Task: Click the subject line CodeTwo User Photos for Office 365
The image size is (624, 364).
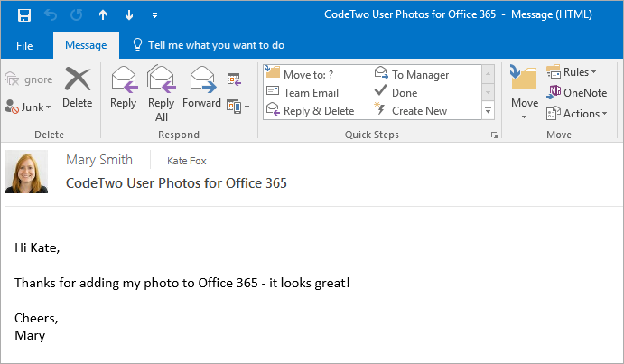Action: (176, 183)
